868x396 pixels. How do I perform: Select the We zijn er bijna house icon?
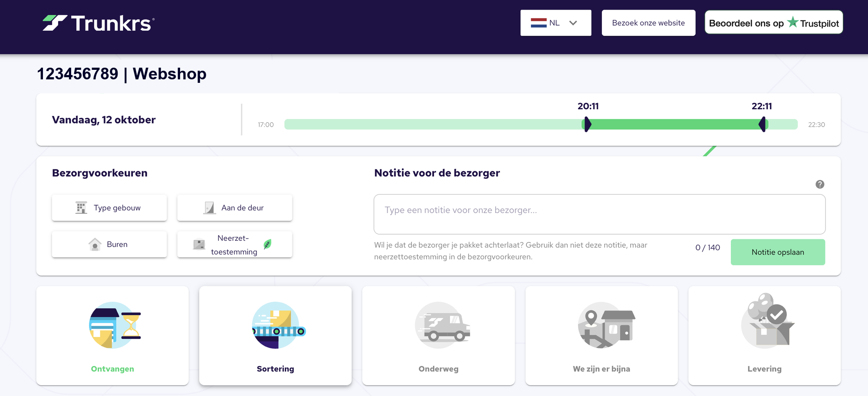[606, 325]
